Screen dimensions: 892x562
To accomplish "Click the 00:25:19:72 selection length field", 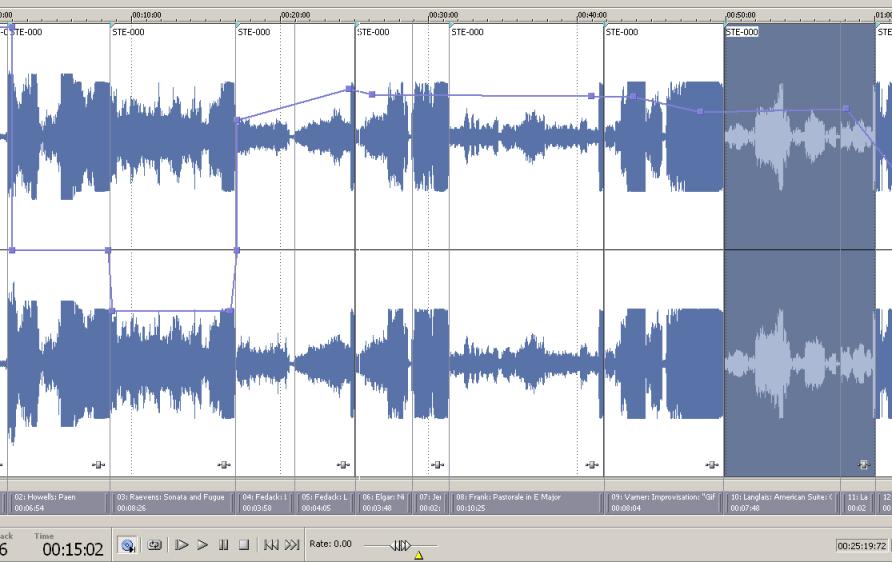I will (x=863, y=546).
